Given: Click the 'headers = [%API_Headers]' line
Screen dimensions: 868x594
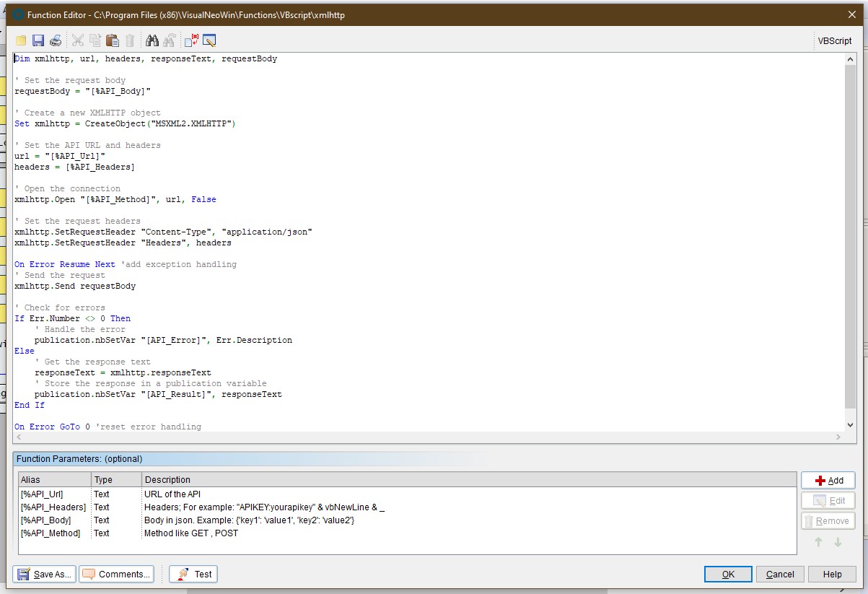Looking at the screenshot, I should tap(74, 167).
